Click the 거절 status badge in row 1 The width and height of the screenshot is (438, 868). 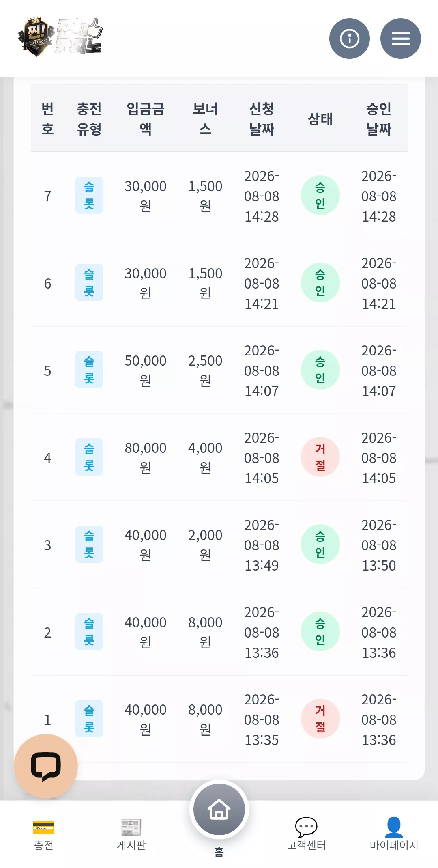[x=320, y=719]
